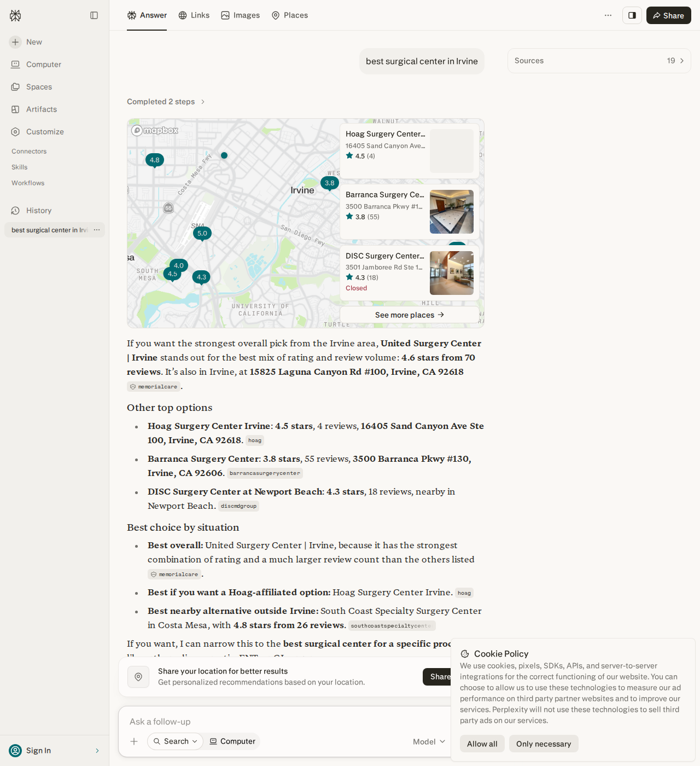Click the plus attach icon in follow-up box
Viewport: 700px width, 766px height.
(134, 741)
